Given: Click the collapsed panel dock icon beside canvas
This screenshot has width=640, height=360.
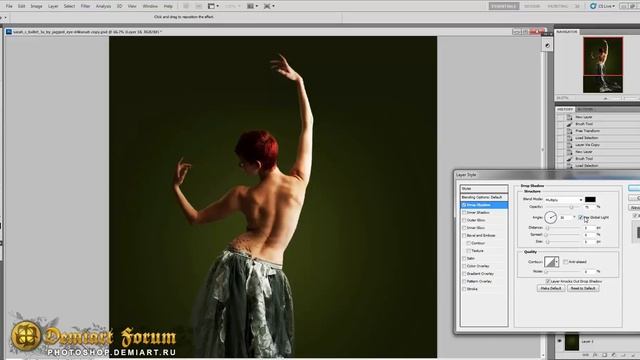Looking at the screenshot, I should point(547,46).
